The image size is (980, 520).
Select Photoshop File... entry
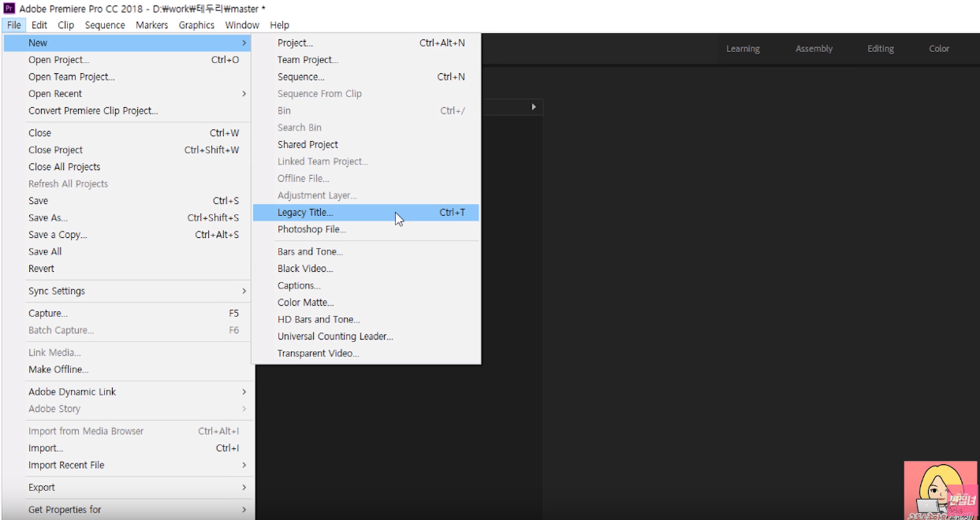366,229
